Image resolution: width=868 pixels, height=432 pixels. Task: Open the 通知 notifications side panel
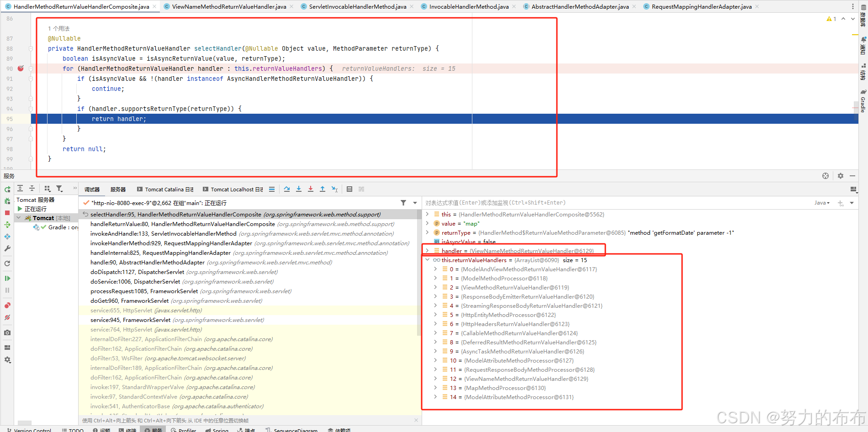pyautogui.click(x=863, y=46)
